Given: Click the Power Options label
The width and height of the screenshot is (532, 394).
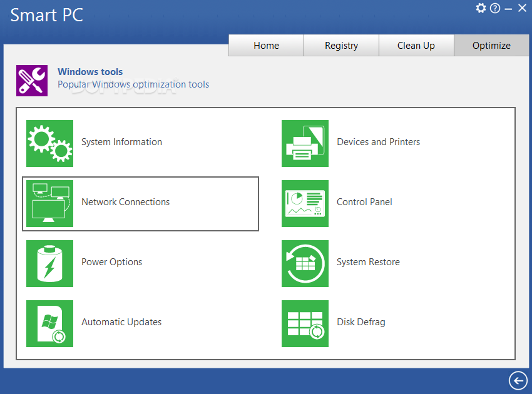Looking at the screenshot, I should (111, 262).
